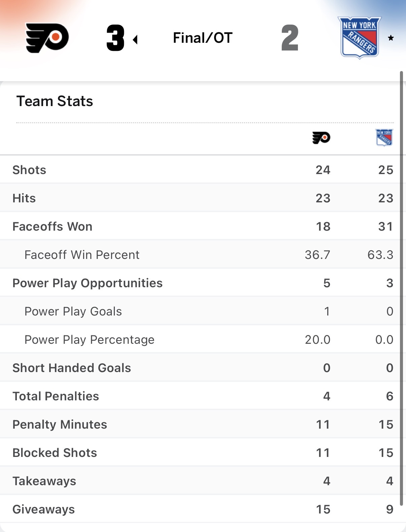The width and height of the screenshot is (406, 532).
Task: Click the Flyers score of 3
Action: [115, 38]
